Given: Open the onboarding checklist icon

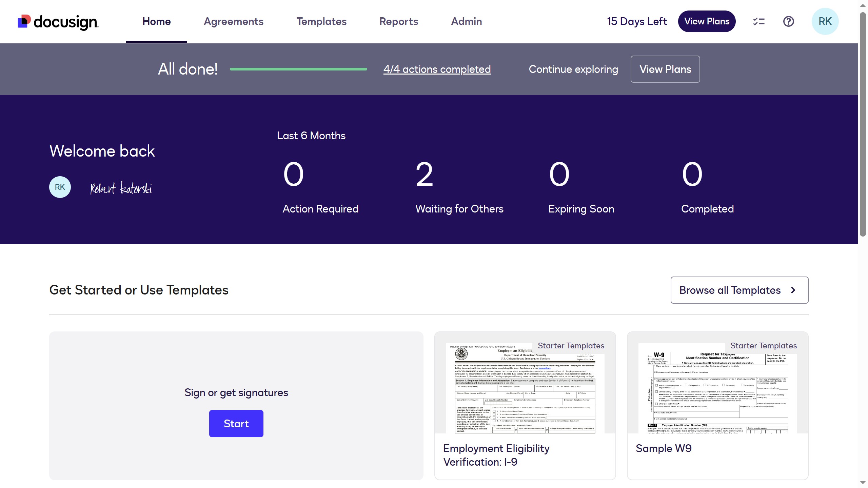Looking at the screenshot, I should pyautogui.click(x=758, y=21).
